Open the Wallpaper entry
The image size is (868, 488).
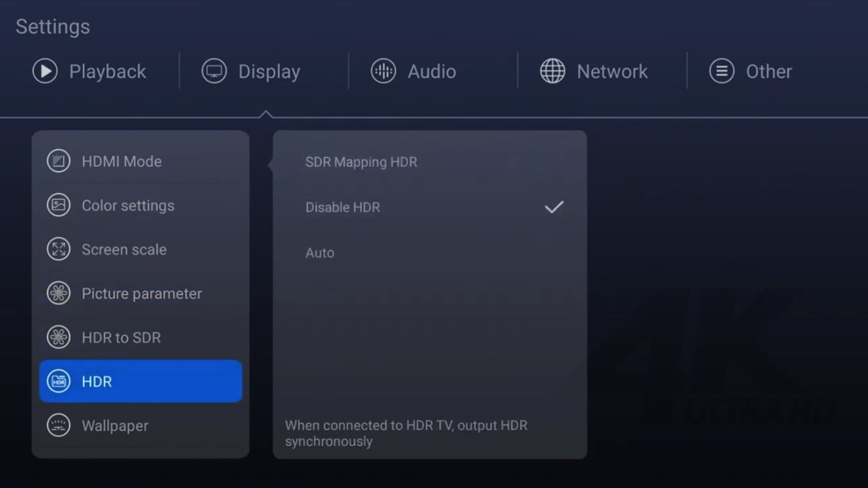point(140,426)
